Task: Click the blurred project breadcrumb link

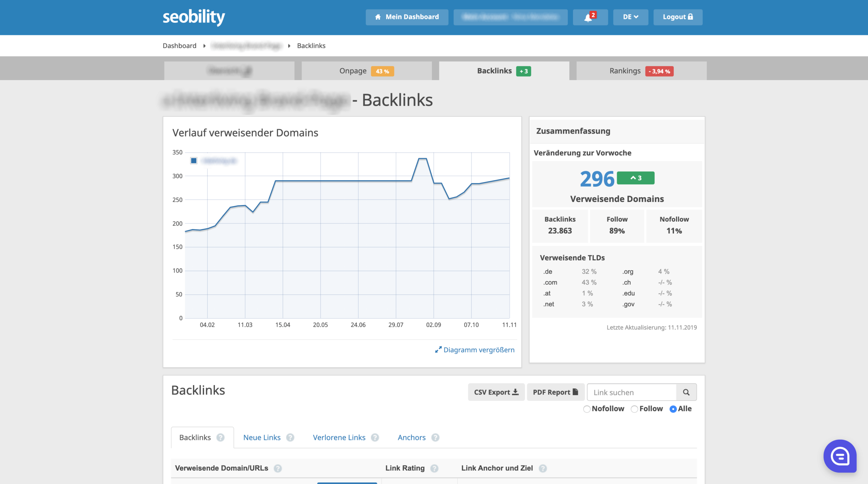Action: coord(246,46)
